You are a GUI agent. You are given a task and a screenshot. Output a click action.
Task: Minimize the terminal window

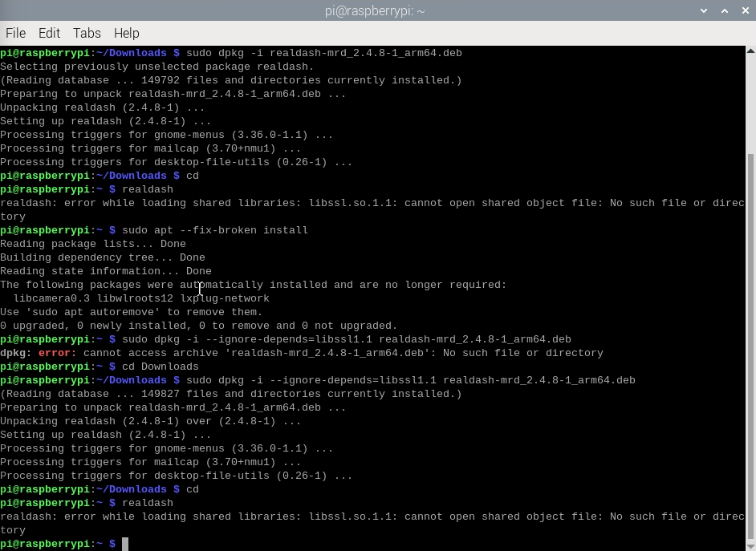(x=704, y=10)
